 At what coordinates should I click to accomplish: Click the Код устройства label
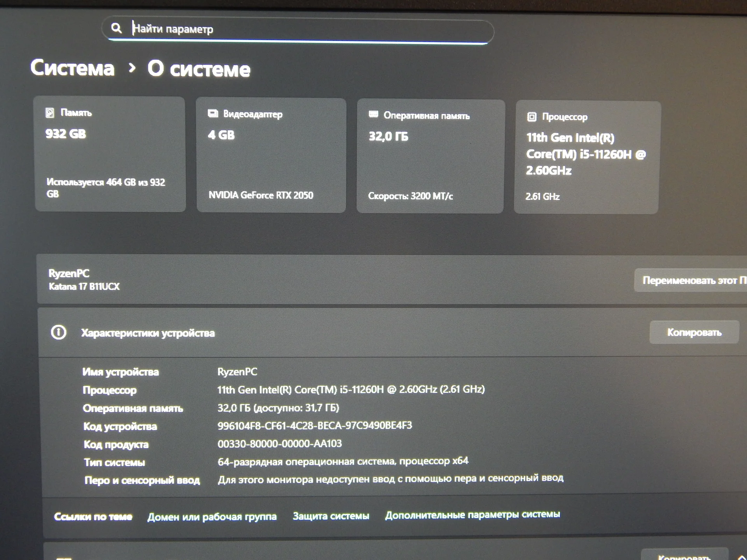click(120, 427)
